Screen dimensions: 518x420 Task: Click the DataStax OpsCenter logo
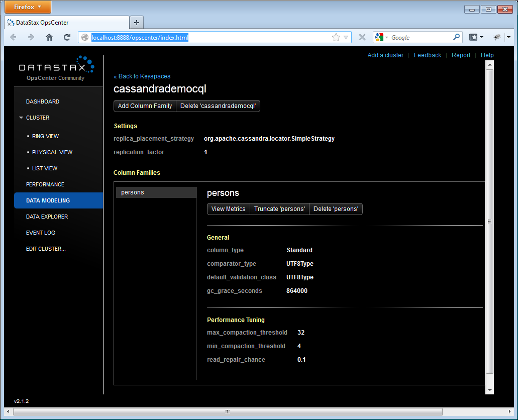click(56, 68)
